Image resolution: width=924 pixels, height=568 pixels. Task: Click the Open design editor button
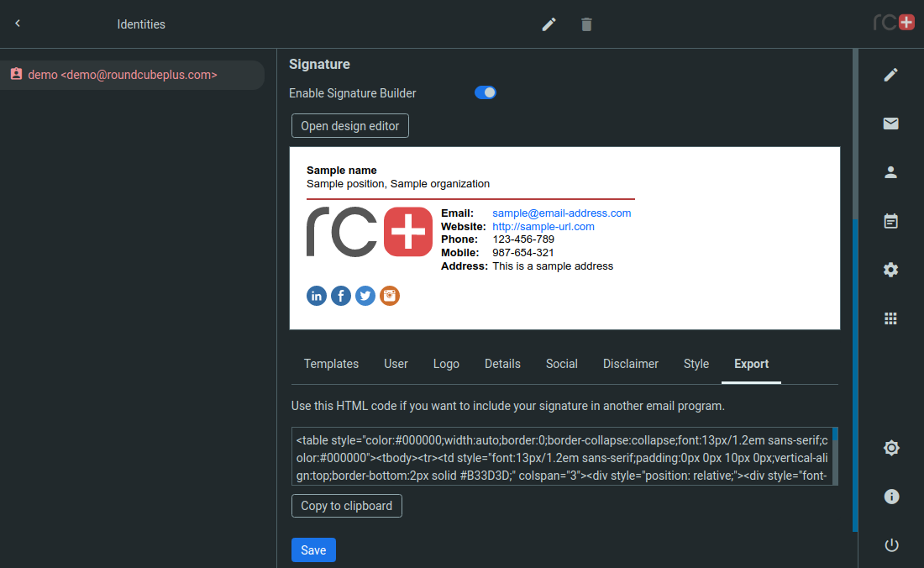pyautogui.click(x=350, y=126)
